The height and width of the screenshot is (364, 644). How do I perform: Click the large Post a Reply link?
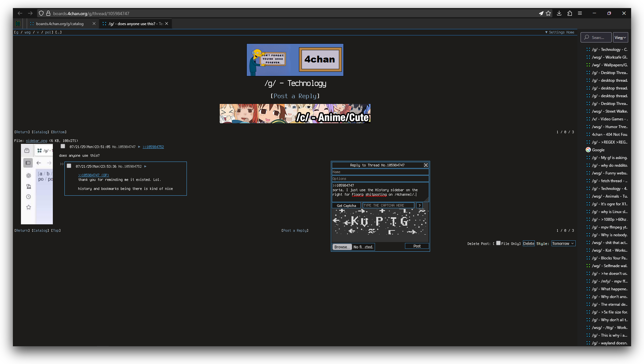(x=295, y=96)
